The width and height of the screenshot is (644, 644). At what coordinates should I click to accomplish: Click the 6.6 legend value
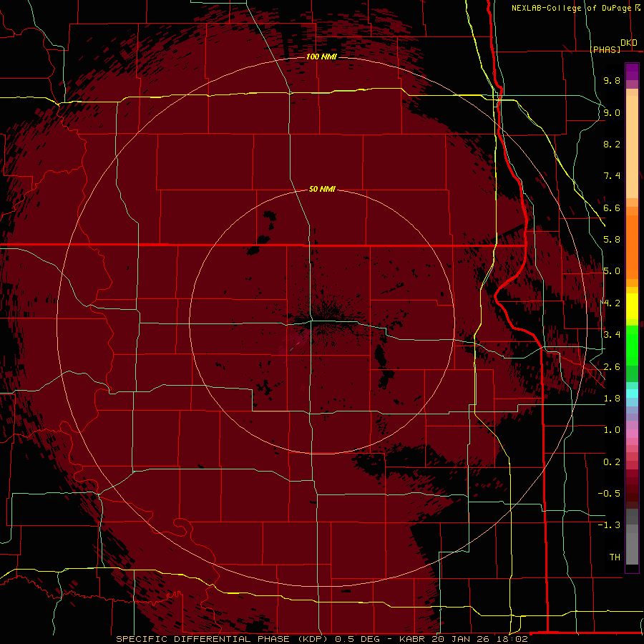pos(612,208)
